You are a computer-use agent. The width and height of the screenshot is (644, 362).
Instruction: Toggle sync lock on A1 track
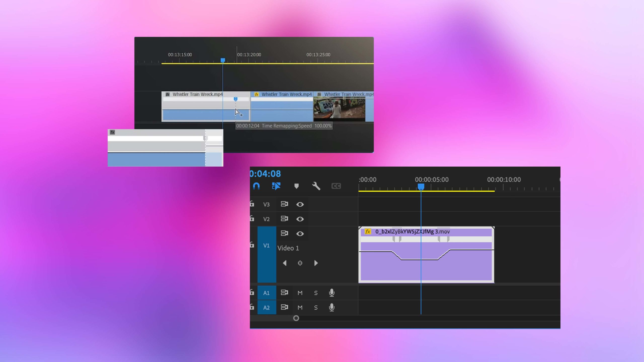pos(284,292)
